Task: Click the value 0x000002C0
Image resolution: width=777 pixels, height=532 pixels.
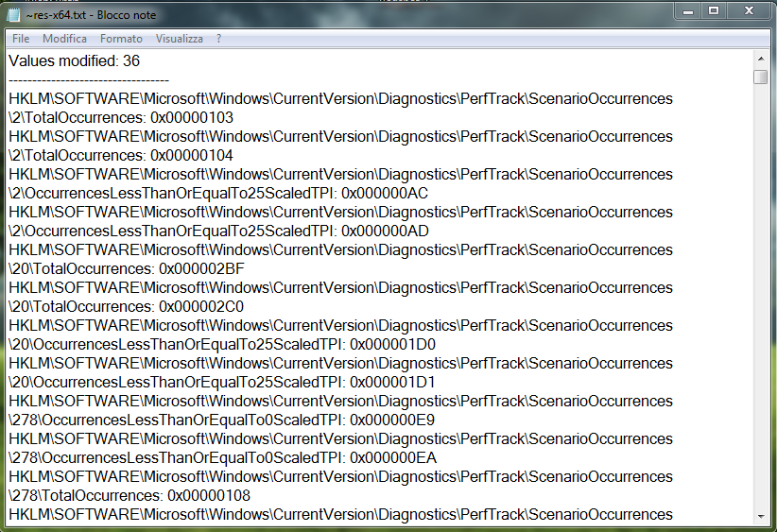Action: click(x=201, y=306)
